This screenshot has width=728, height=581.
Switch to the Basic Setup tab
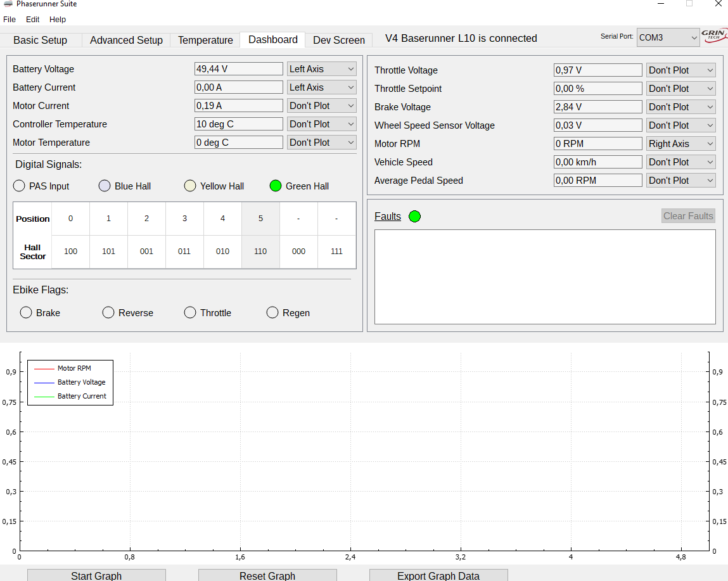tap(41, 39)
